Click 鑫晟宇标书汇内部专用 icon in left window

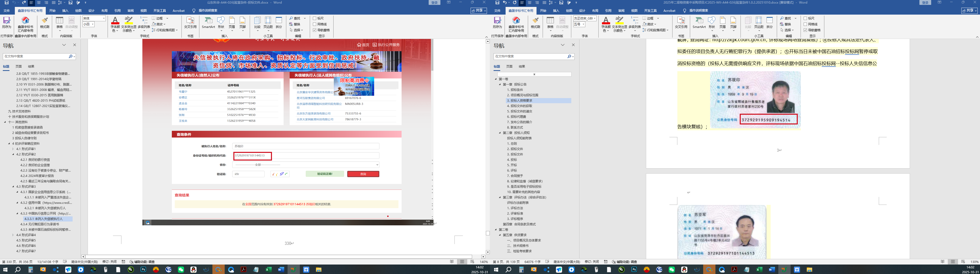click(26, 24)
